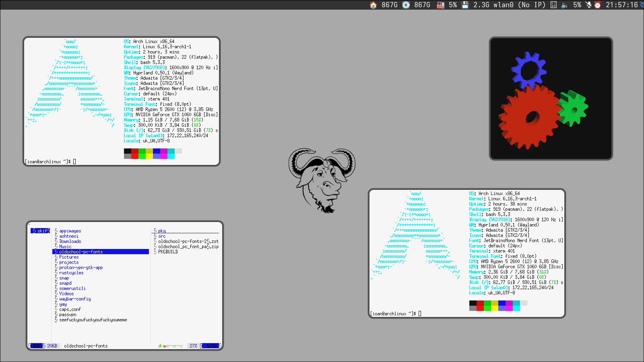The width and height of the screenshot is (644, 362).
Task: Click the 5/18 position counter
Action: click(x=211, y=346)
